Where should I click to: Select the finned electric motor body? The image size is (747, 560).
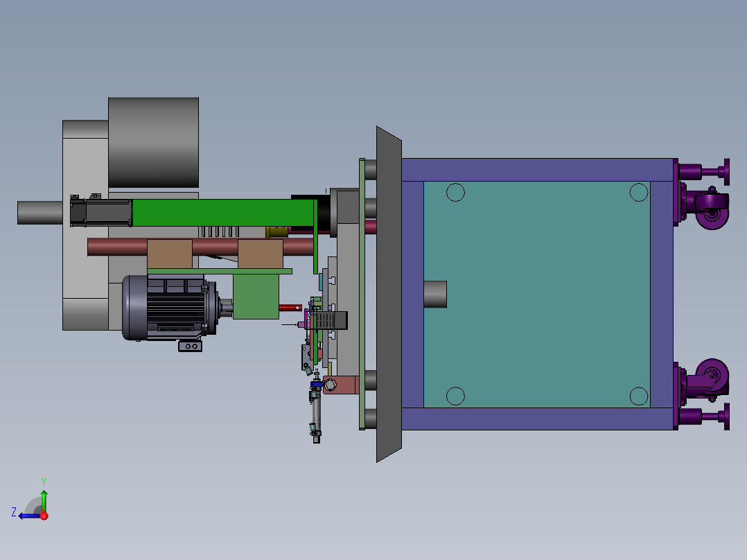169,308
